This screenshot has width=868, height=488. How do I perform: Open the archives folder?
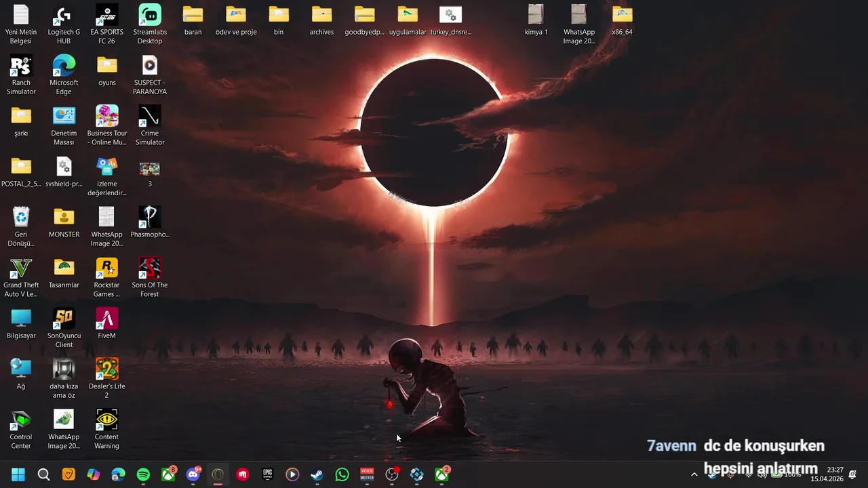click(321, 20)
